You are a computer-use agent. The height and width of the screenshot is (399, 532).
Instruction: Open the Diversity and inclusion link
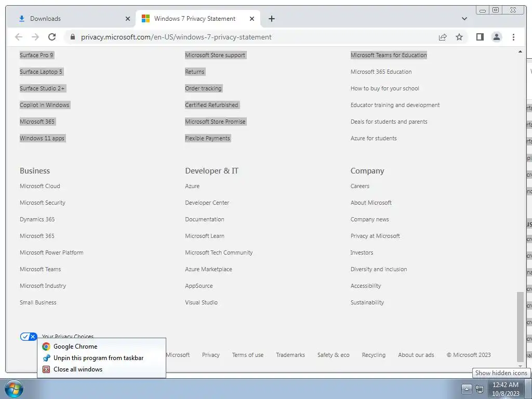tap(379, 269)
